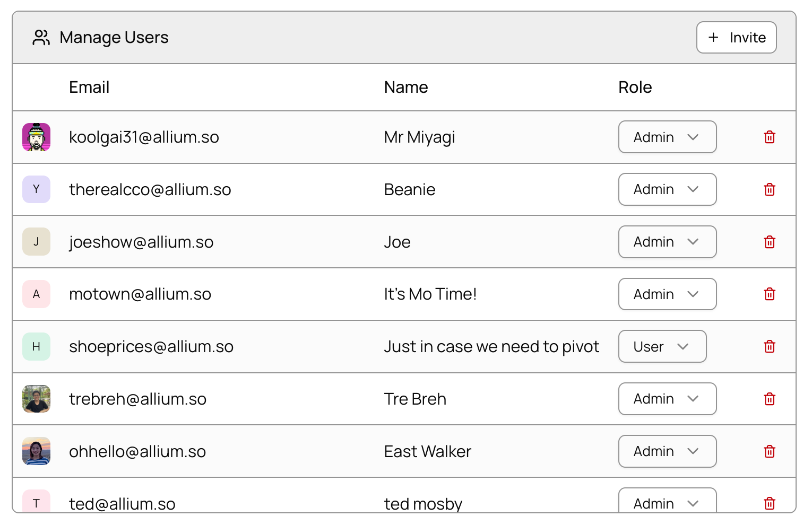
Task: Click trash icon in ted mosby row
Action: (769, 503)
